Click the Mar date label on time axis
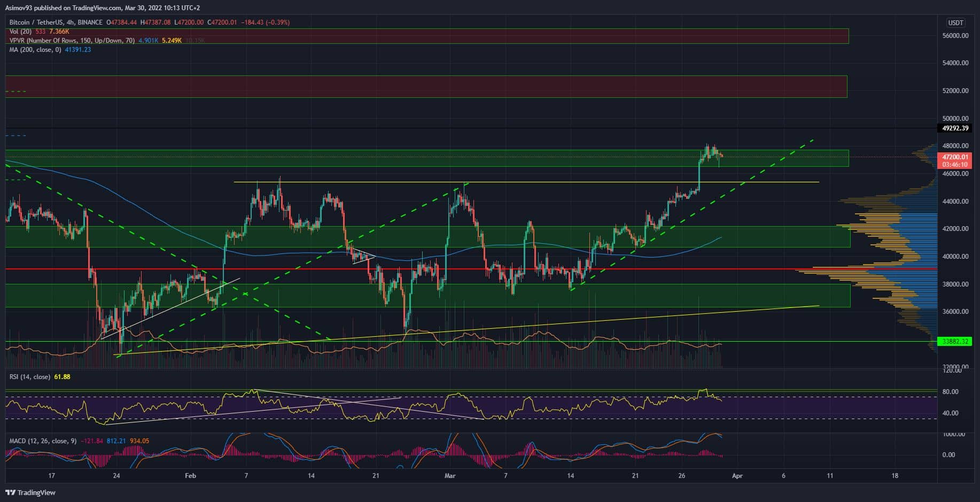 (x=450, y=476)
